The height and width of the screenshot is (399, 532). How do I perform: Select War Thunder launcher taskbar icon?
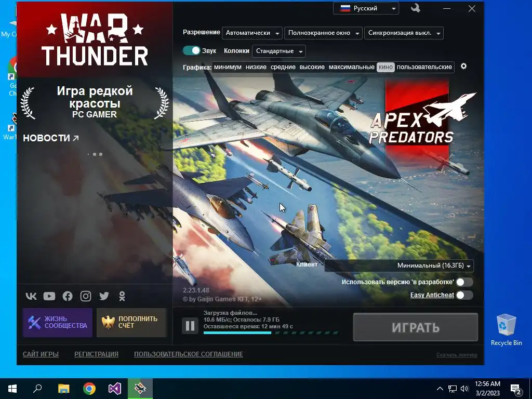[x=140, y=389]
